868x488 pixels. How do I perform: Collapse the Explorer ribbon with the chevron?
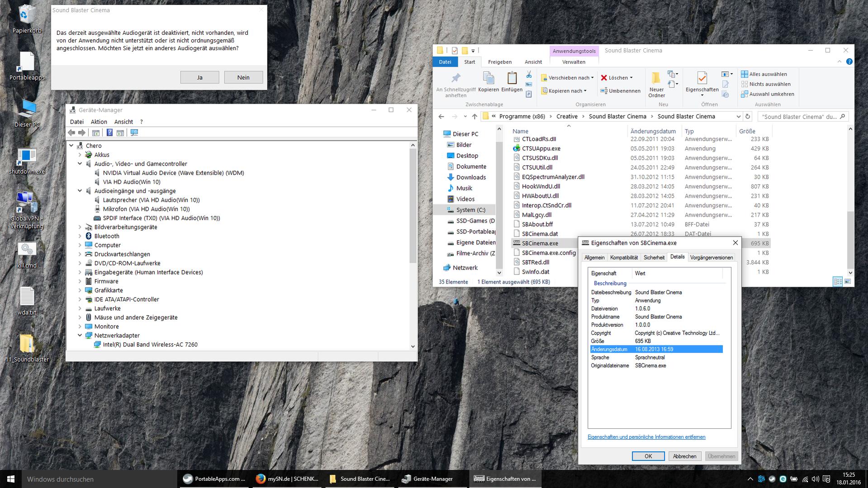point(840,62)
